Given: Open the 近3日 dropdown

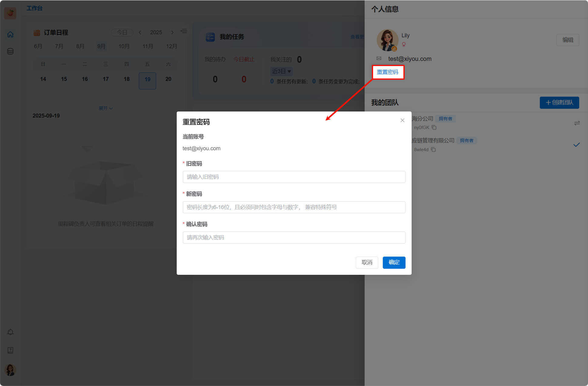Looking at the screenshot, I should pyautogui.click(x=281, y=71).
